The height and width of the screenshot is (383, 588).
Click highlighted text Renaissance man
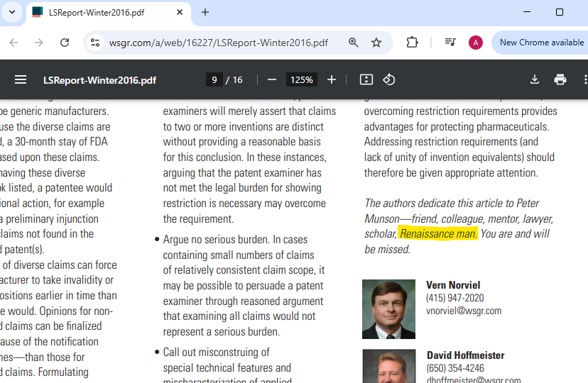click(437, 233)
